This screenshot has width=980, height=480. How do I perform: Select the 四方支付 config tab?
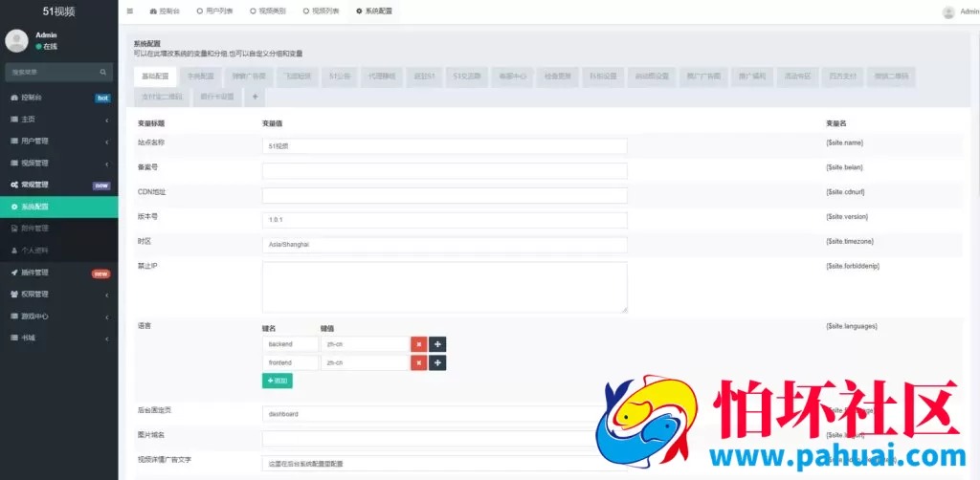pyautogui.click(x=842, y=76)
